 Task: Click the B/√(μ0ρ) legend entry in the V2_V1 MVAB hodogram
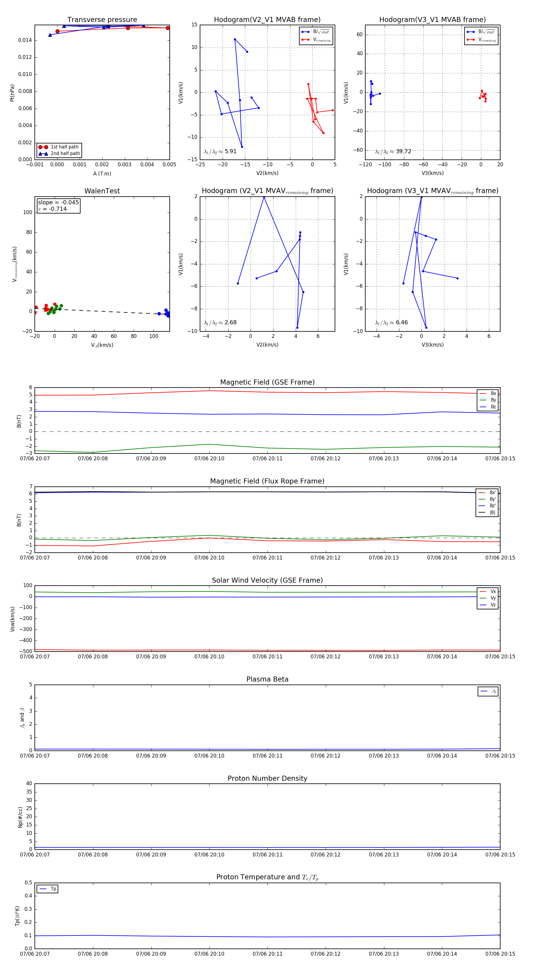pyautogui.click(x=316, y=32)
